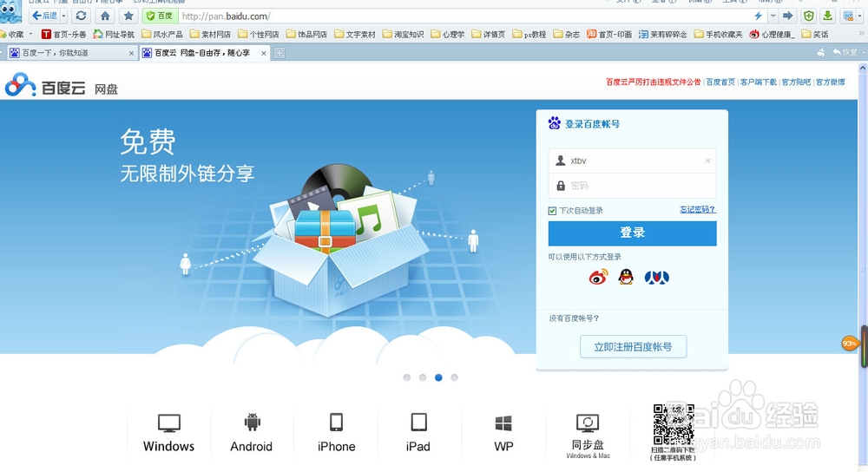Click the username field containing xtbv

(x=632, y=161)
